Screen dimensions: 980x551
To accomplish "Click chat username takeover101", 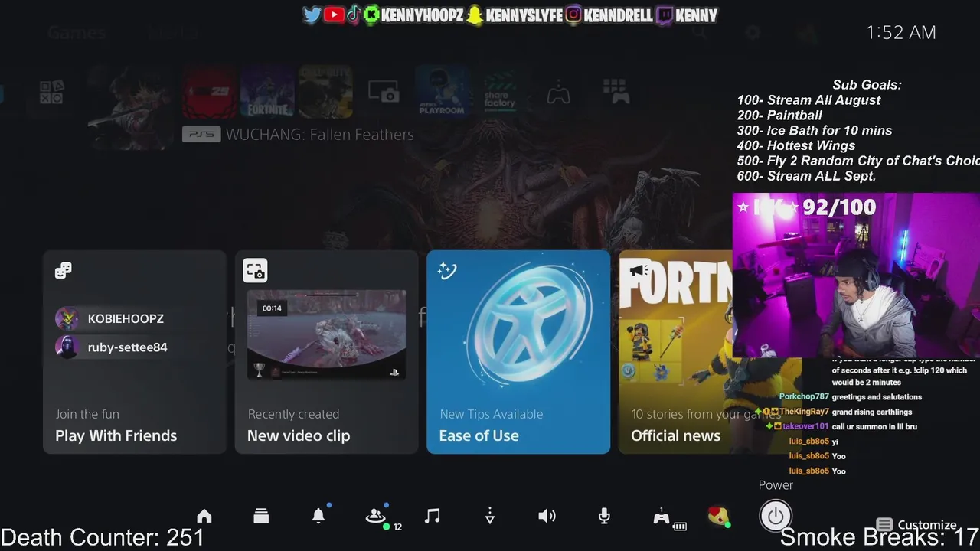I will coord(805,426).
